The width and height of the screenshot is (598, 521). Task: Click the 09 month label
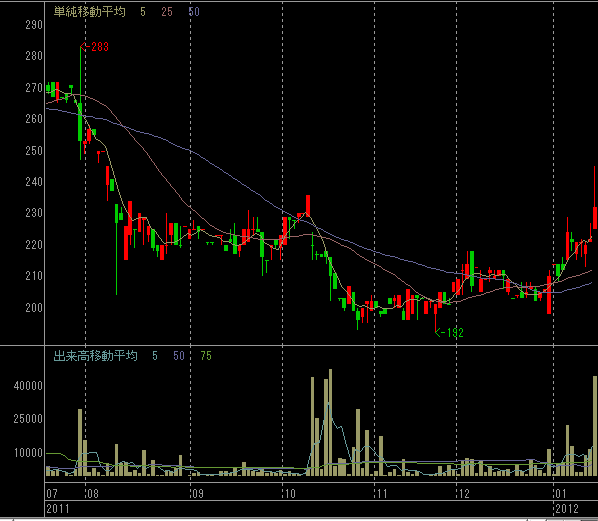click(198, 494)
